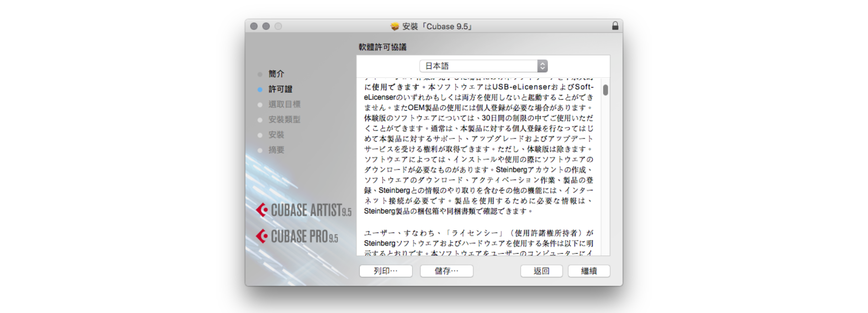Click the language dropdown stepper arrows
The height and width of the screenshot is (313, 868).
[542, 66]
